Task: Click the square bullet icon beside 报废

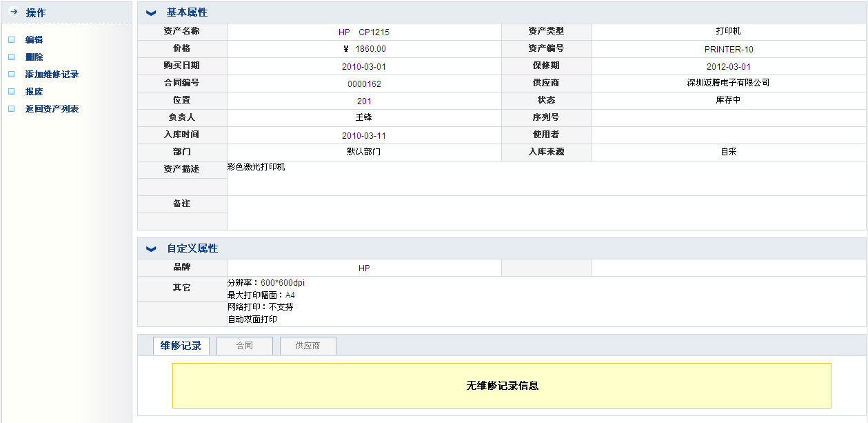Action: coord(11,92)
